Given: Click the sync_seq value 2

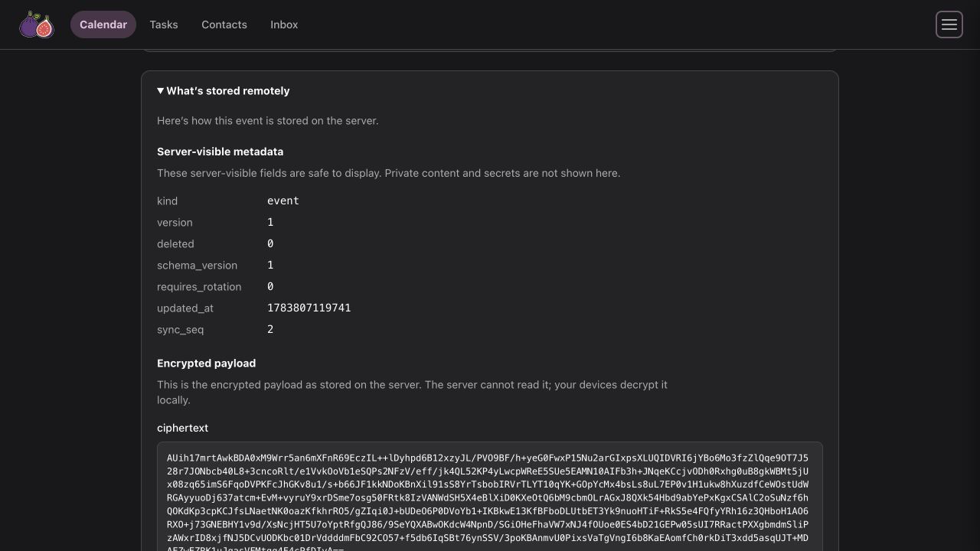Looking at the screenshot, I should click(270, 329).
